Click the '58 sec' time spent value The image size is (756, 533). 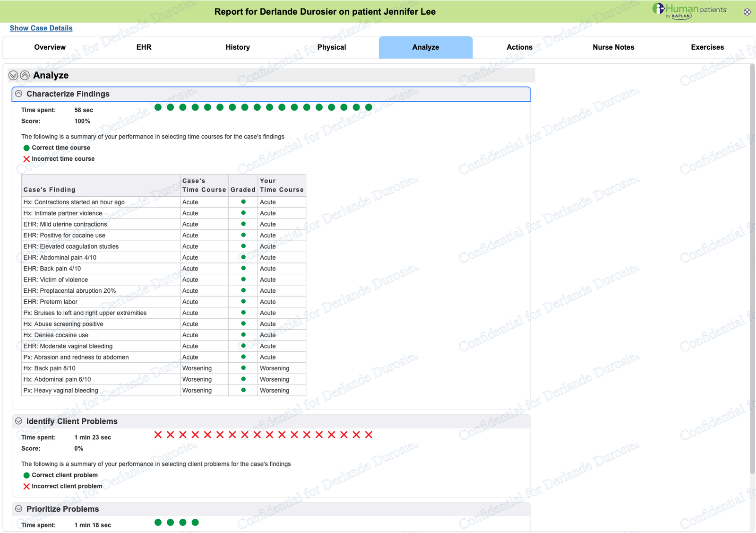pos(84,110)
